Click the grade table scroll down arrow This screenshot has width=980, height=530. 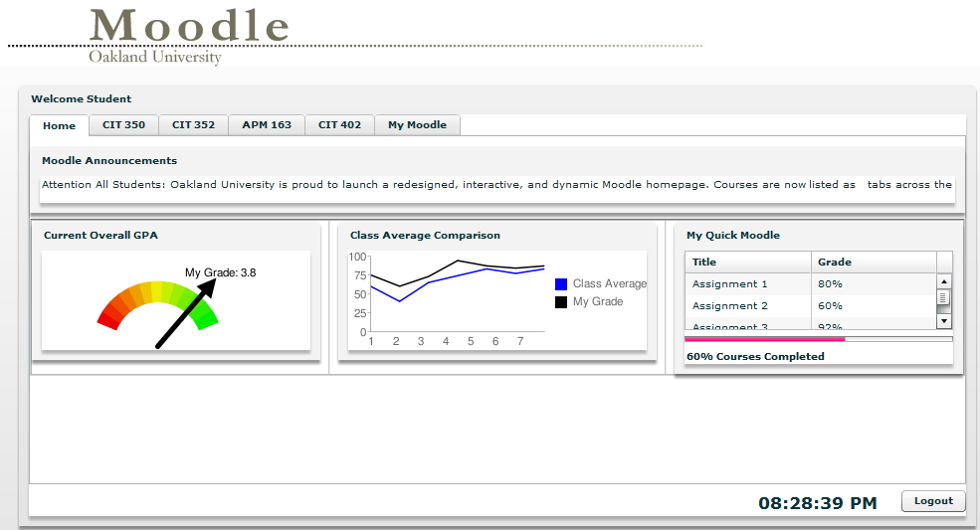[x=944, y=321]
